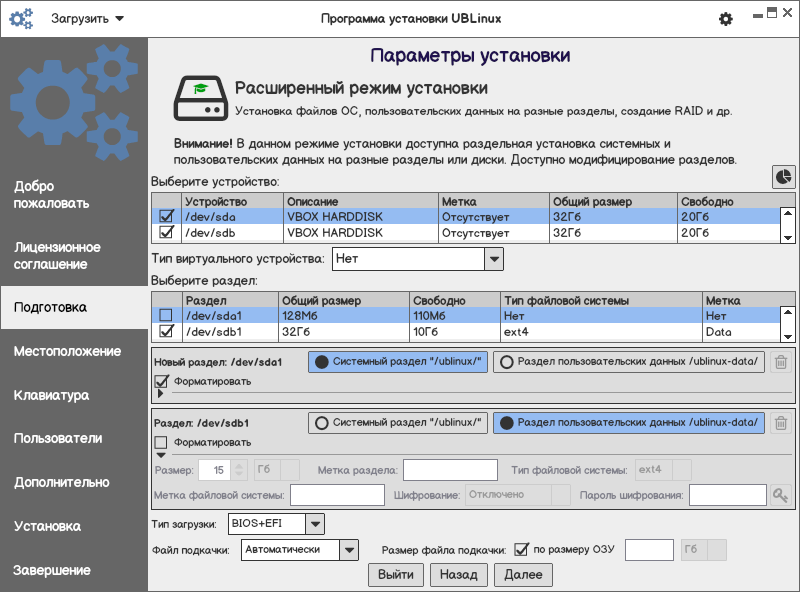Expand the "Файл подкачки" Автоматически dropdown
Viewport: 800px width, 592px height.
pos(348,549)
